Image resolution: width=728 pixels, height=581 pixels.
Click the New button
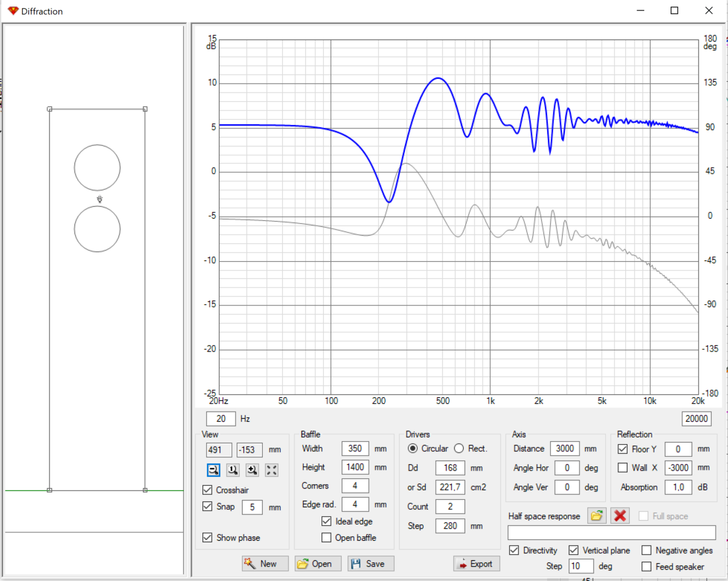point(265,564)
